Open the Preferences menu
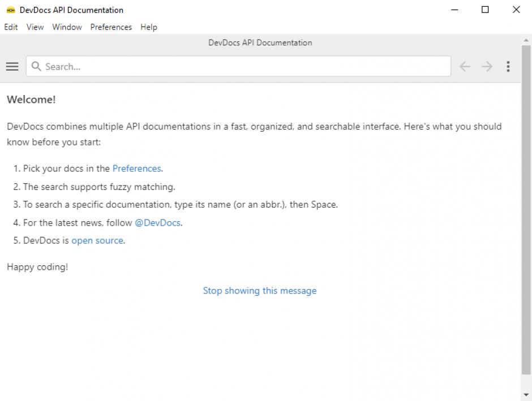The image size is (532, 401). tap(111, 27)
